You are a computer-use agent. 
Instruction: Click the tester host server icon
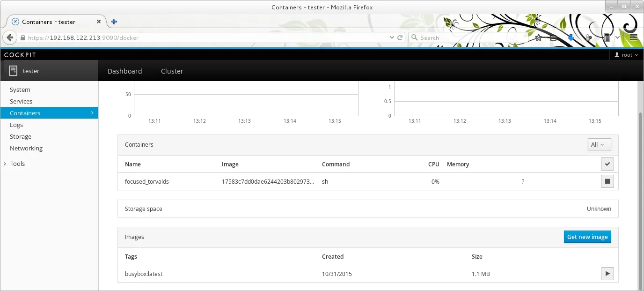[x=13, y=71]
